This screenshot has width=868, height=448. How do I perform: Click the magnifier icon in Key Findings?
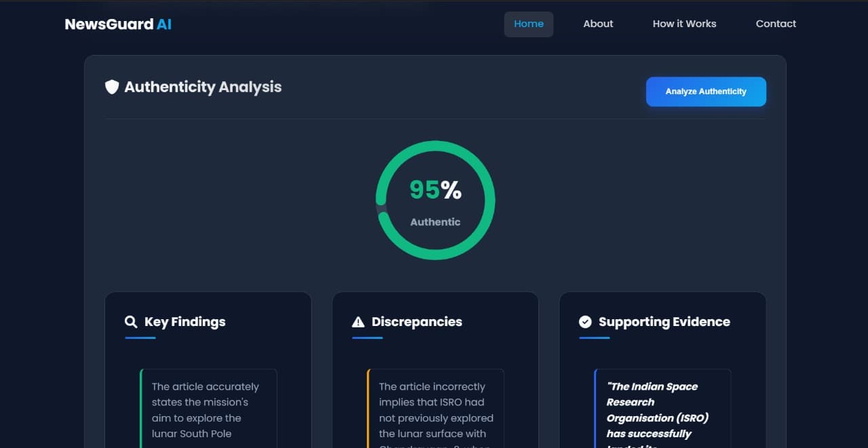pos(131,322)
